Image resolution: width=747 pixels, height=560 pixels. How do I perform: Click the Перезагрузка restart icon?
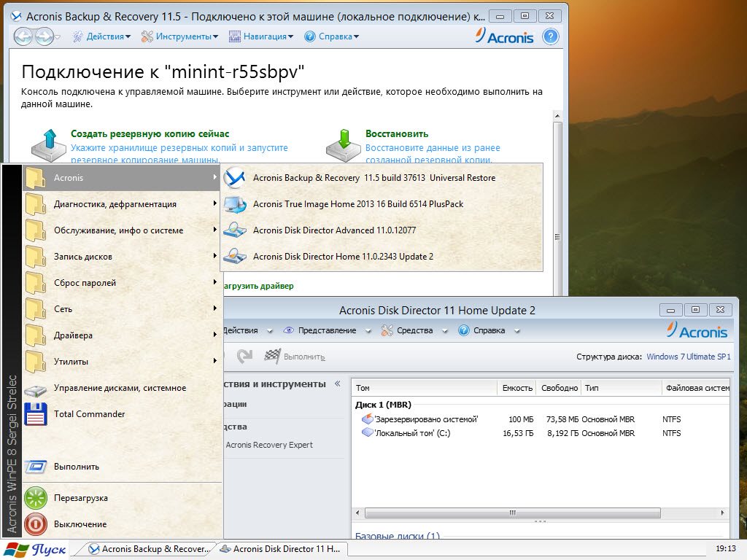pyautogui.click(x=36, y=497)
